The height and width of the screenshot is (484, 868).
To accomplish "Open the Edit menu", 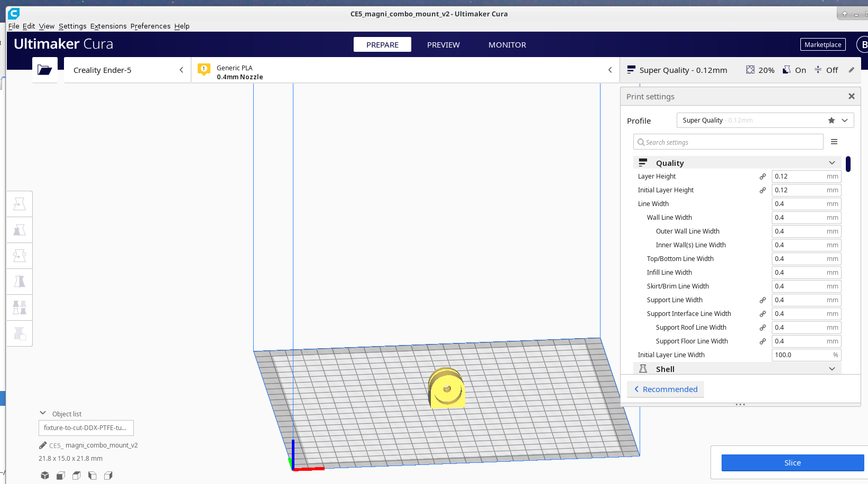I will coord(29,26).
